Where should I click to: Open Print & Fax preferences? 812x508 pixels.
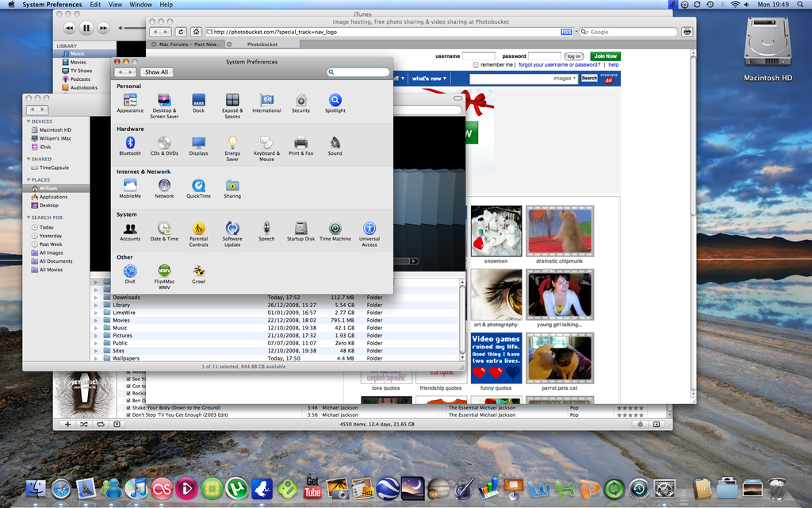[x=301, y=146]
